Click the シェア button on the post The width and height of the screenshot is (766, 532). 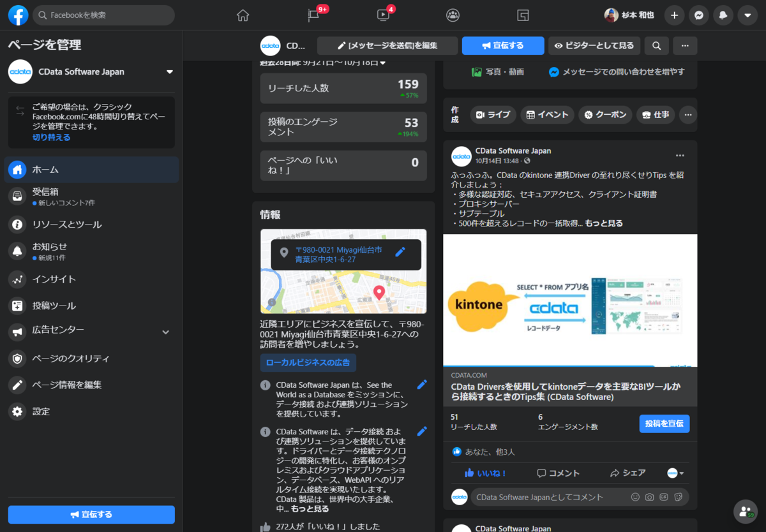click(628, 473)
